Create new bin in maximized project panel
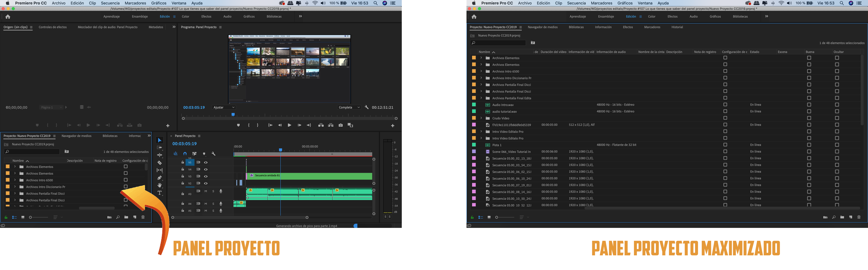Screen dimensions: 868x270 [x=842, y=217]
